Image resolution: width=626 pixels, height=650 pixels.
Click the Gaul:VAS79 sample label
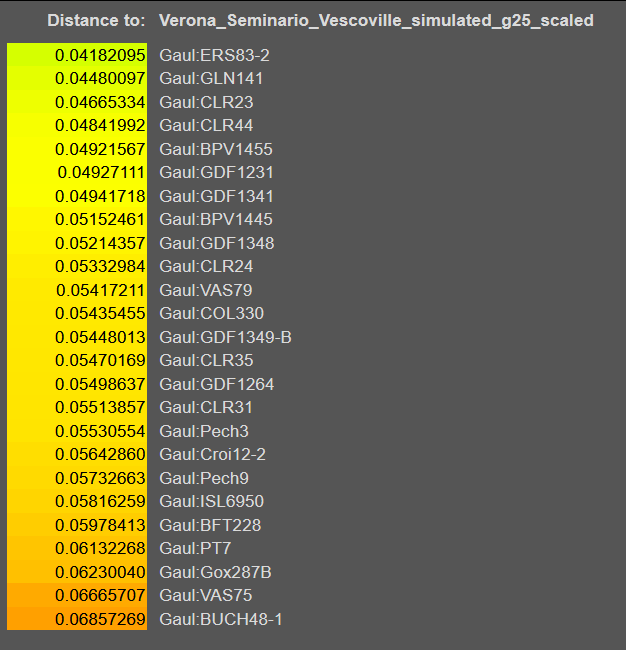pyautogui.click(x=206, y=290)
